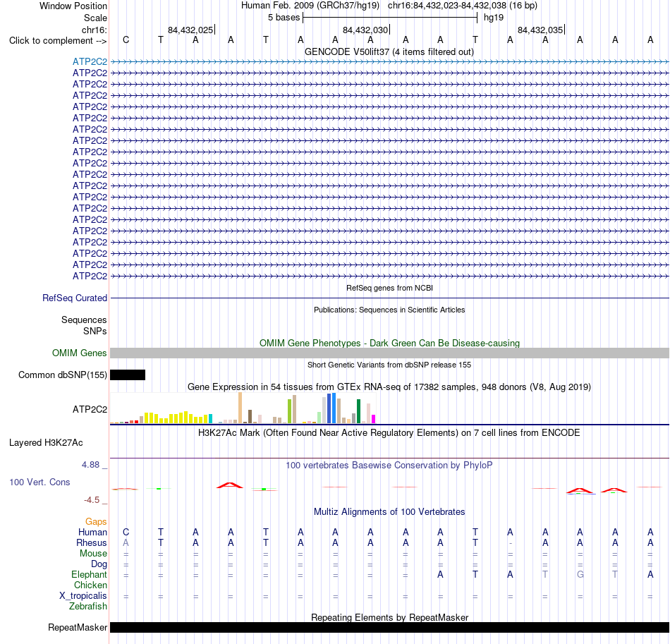670x644 pixels.
Task: Open the Multiz Alignments of 100 Vertebrates title
Action: click(389, 512)
